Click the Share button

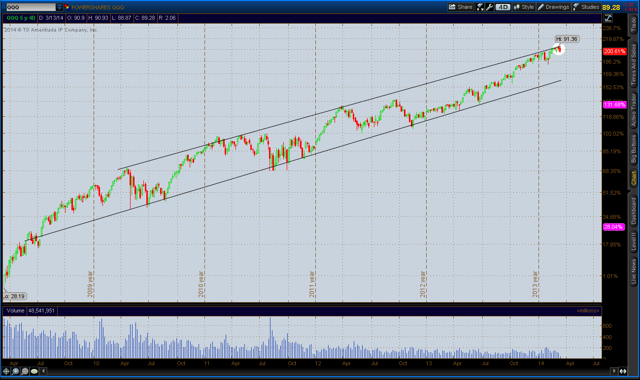coord(460,7)
